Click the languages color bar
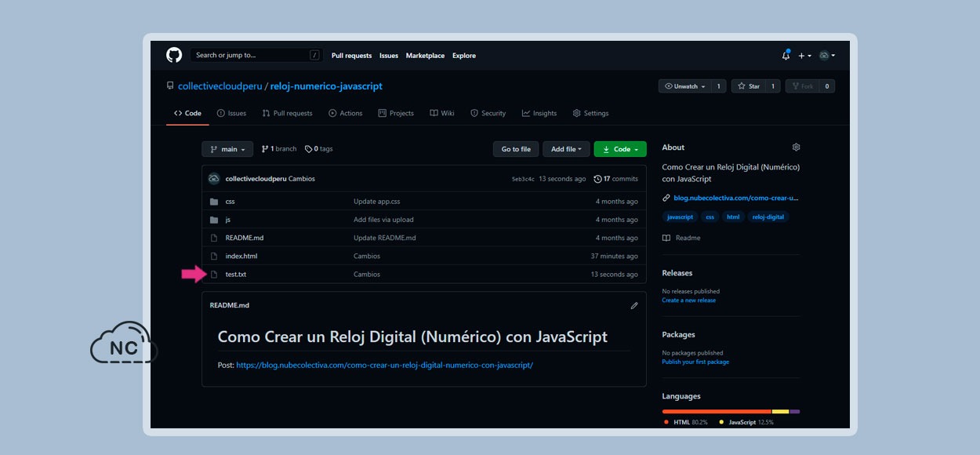Image resolution: width=980 pixels, height=455 pixels. [731, 411]
